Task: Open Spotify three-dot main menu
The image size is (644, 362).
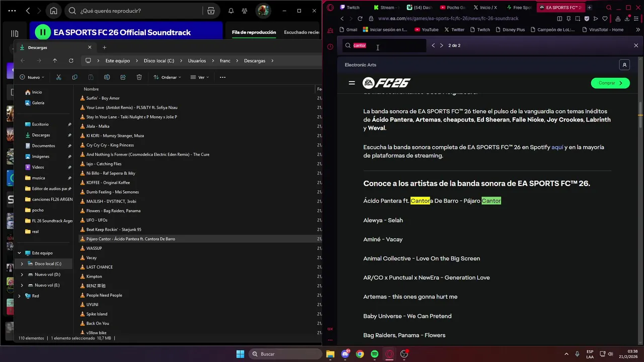Action: (x=12, y=11)
